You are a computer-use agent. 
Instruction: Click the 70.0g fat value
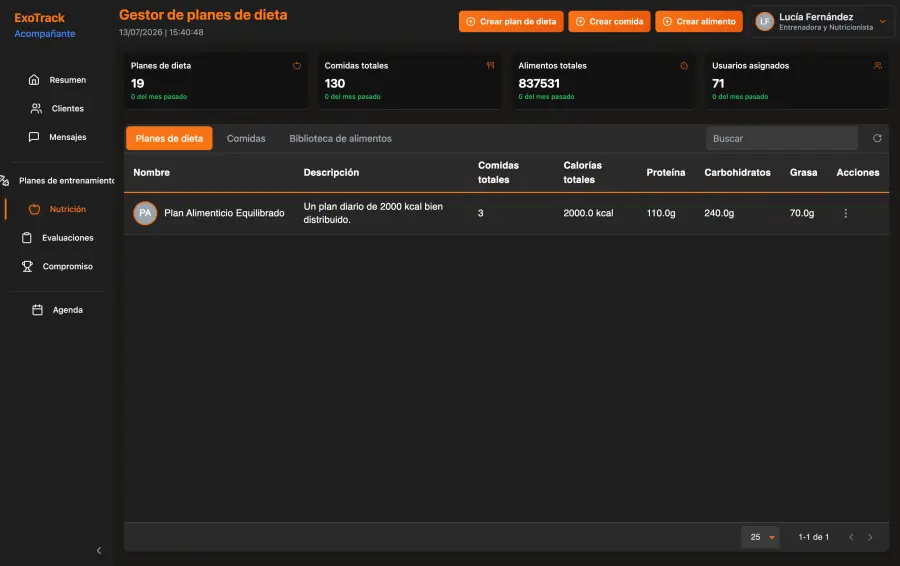coord(802,213)
